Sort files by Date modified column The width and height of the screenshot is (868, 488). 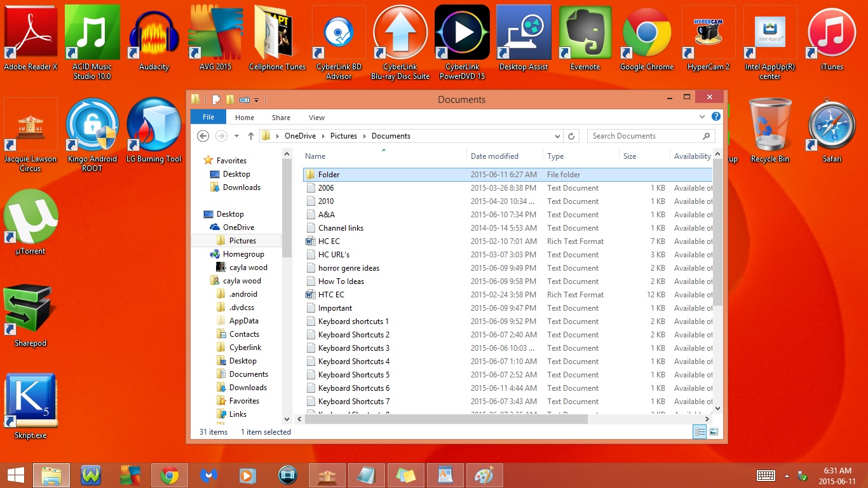click(x=505, y=156)
